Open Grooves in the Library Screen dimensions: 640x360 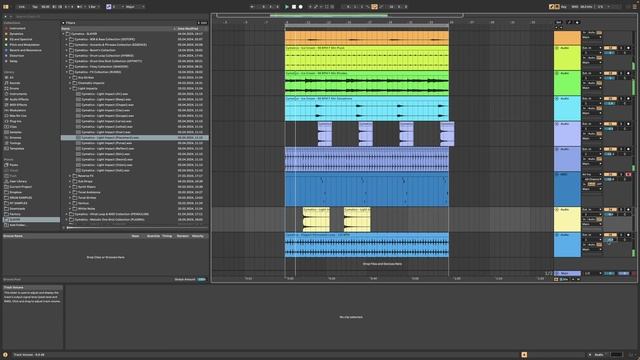[x=16, y=138]
